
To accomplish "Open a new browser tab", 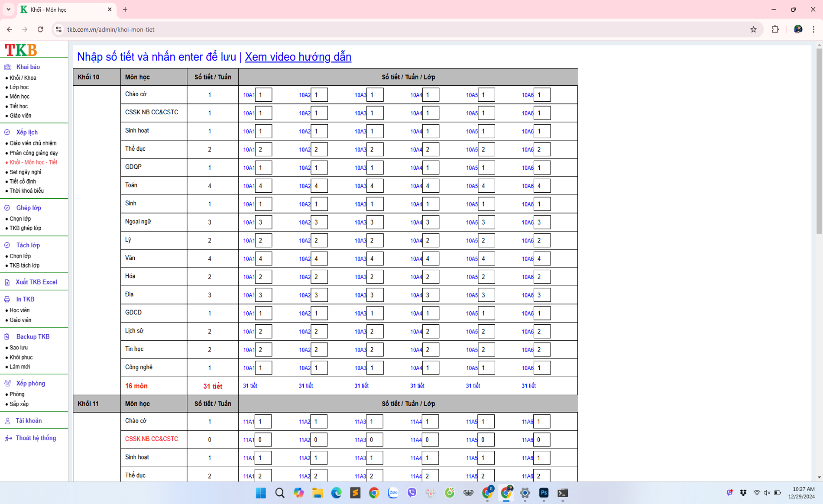I will tap(125, 9).
